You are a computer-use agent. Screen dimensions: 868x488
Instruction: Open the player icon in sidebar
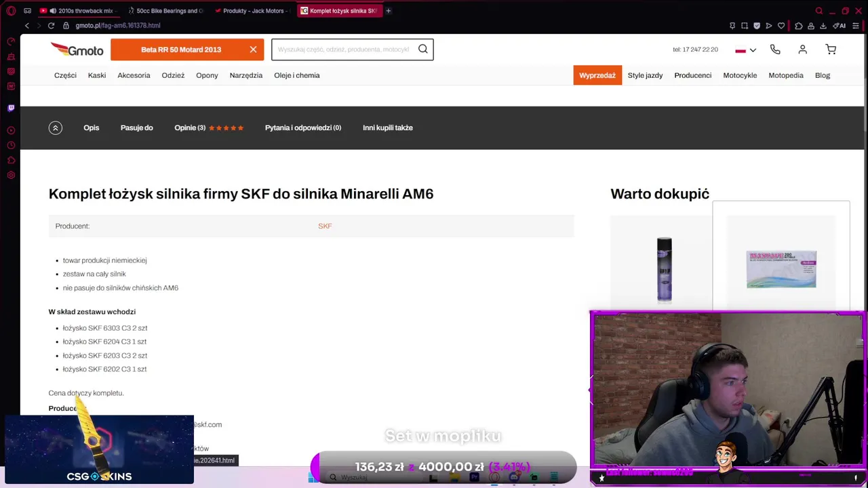pos(11,130)
